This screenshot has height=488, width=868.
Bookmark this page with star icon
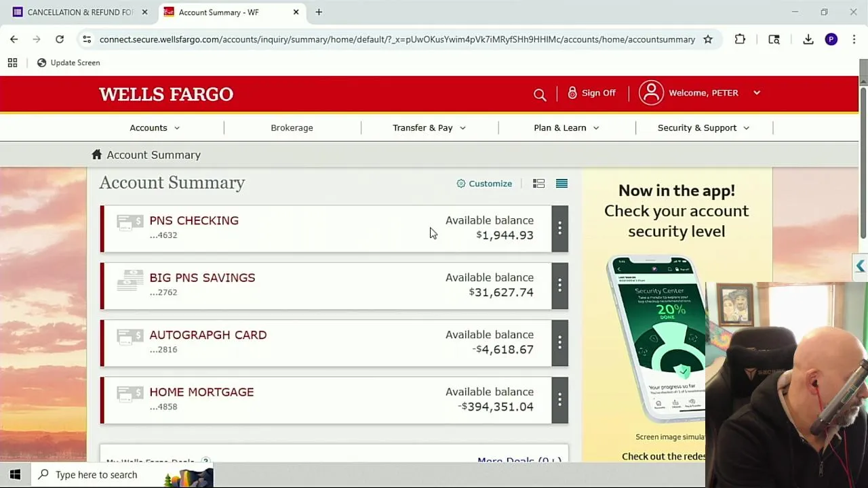tap(708, 39)
